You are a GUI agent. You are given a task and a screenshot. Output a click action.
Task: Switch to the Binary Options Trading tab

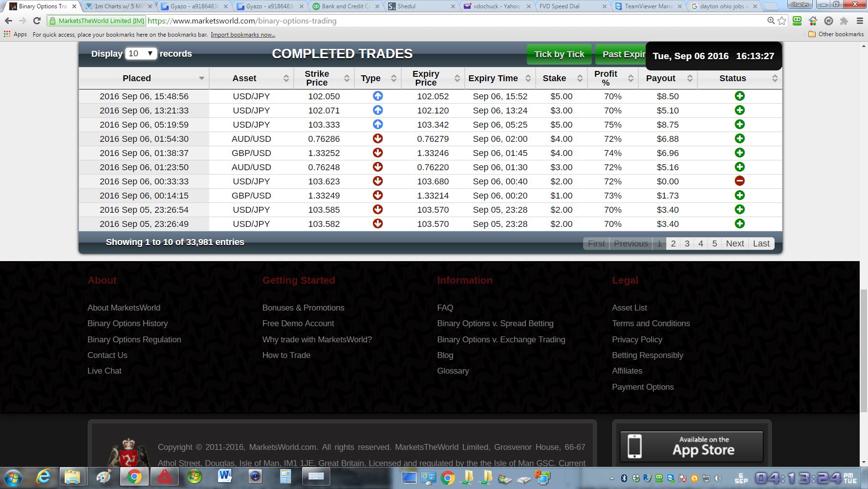coord(42,6)
